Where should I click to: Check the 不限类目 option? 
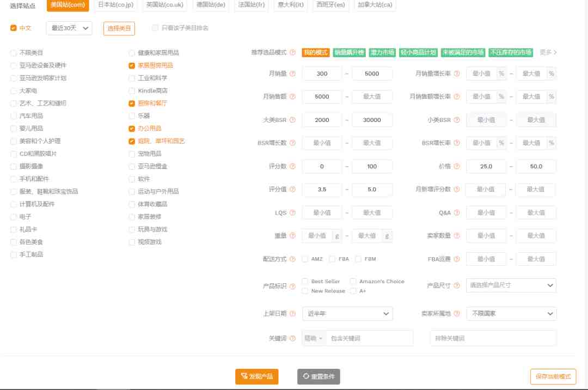tap(14, 53)
